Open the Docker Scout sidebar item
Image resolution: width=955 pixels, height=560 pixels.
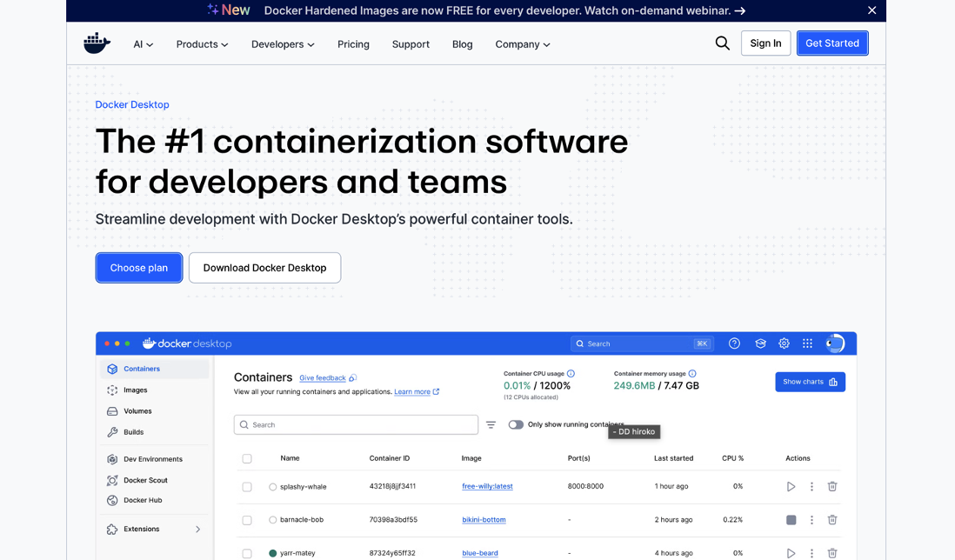pos(145,480)
